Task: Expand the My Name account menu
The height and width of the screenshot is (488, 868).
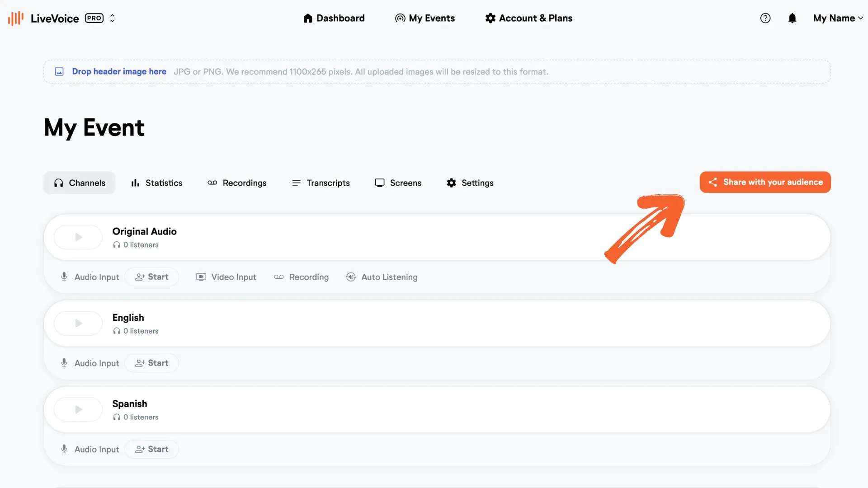Action: tap(838, 18)
